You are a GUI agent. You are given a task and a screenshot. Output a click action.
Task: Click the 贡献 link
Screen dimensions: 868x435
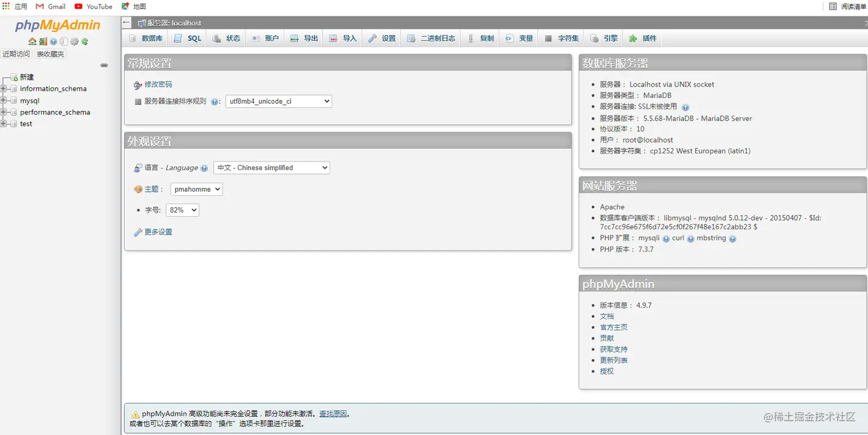tap(607, 338)
